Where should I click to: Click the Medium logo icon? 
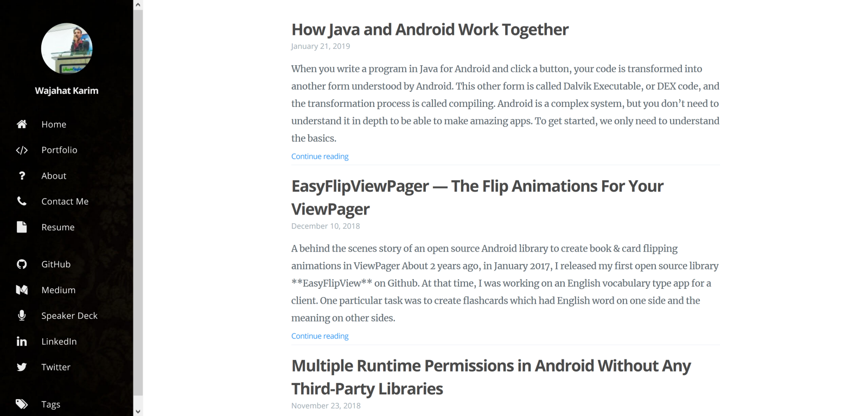tap(22, 290)
